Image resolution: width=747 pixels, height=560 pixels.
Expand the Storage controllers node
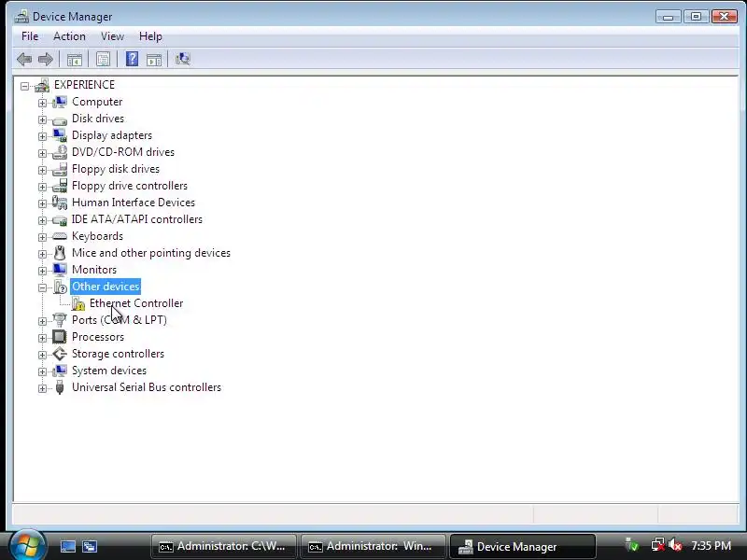click(42, 355)
